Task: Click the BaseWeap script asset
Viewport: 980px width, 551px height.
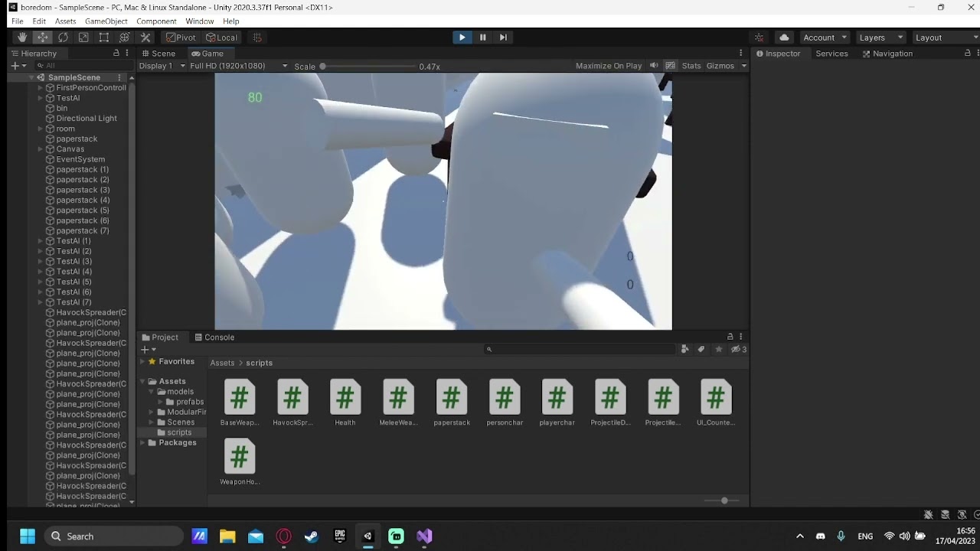Action: (x=240, y=403)
